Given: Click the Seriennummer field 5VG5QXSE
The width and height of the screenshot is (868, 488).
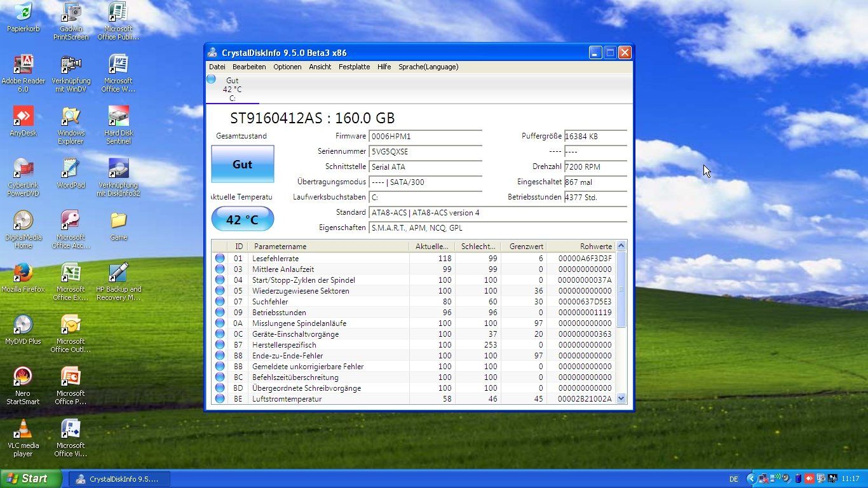Looking at the screenshot, I should (x=425, y=152).
